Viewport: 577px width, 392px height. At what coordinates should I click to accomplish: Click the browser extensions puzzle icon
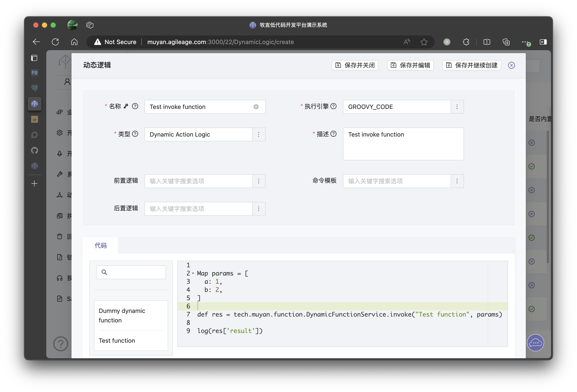click(x=466, y=42)
